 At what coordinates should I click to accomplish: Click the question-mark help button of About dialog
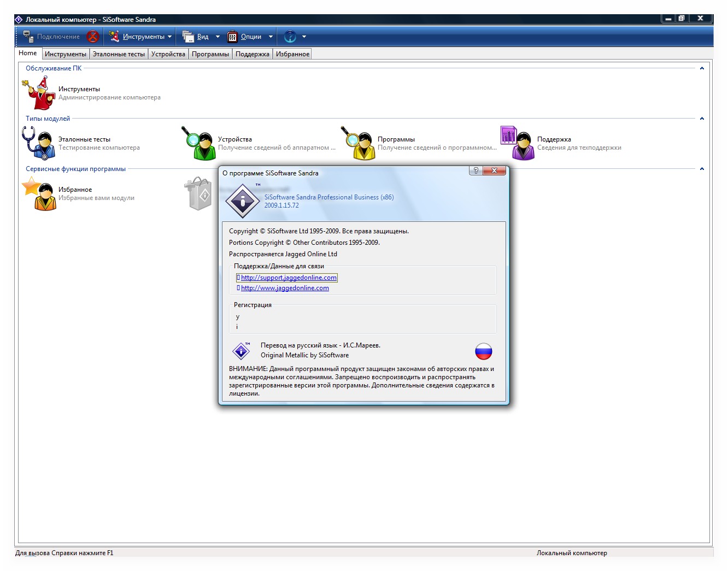[x=475, y=170]
